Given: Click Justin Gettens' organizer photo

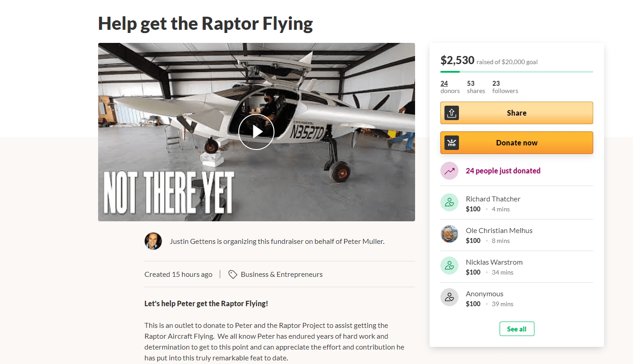Looking at the screenshot, I should coord(153,241).
